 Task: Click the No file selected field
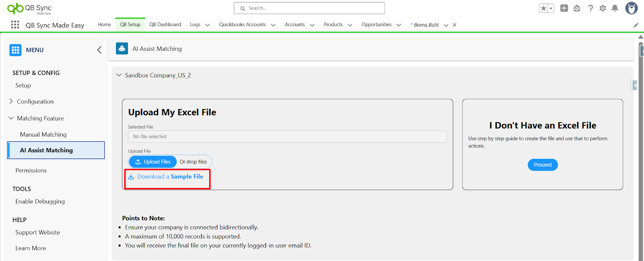tap(287, 137)
